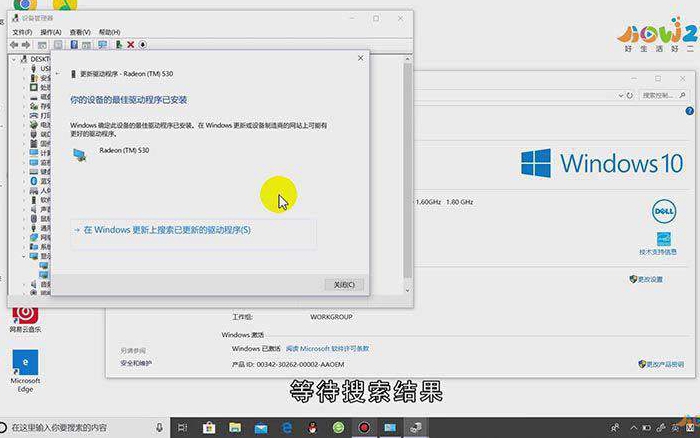
Task: Collapse the DESKTOP root tree node
Action: (x=14, y=59)
